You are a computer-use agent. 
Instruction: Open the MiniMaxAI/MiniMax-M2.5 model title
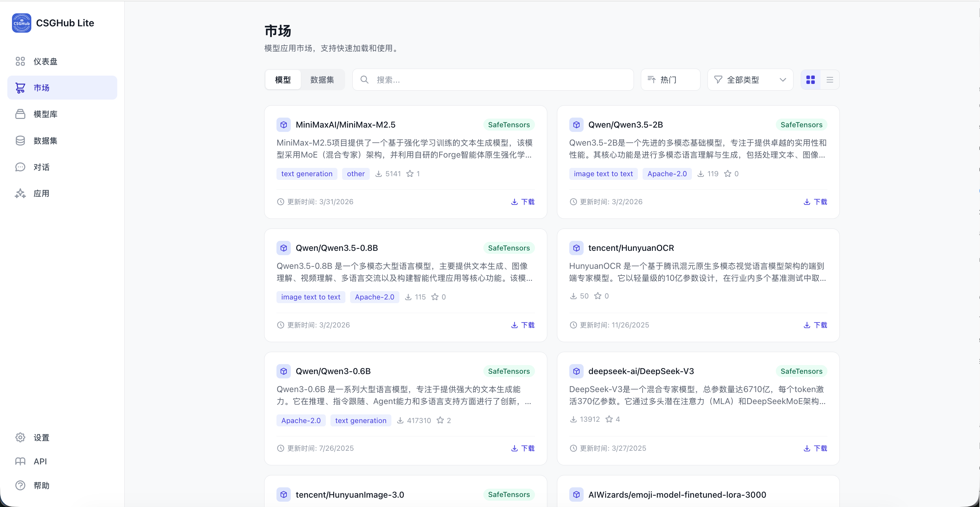pyautogui.click(x=345, y=125)
